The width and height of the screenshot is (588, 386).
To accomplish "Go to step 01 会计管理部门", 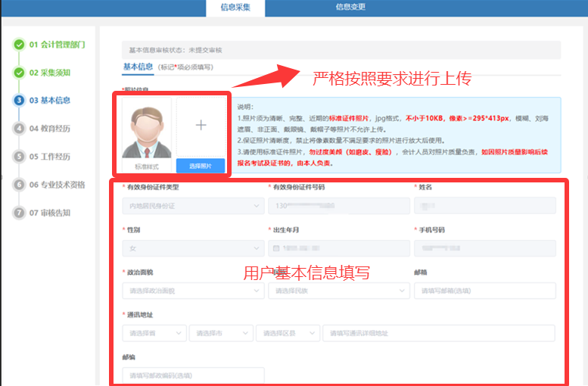I will pos(57,45).
